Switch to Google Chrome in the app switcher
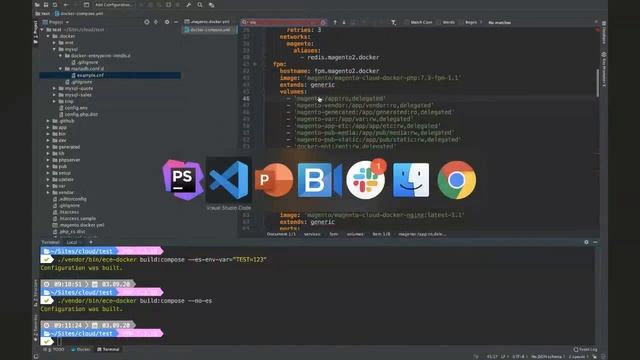This screenshot has height=360, width=640. (x=456, y=180)
